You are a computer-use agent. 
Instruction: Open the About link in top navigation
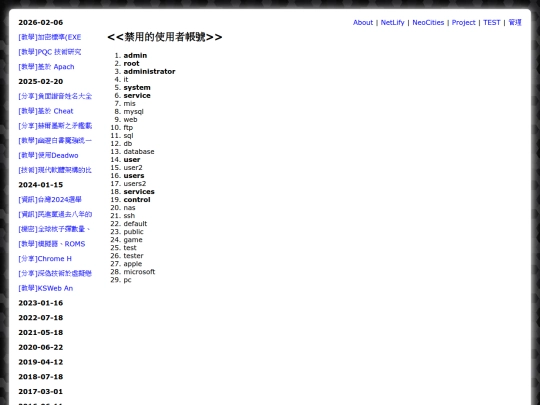(x=363, y=22)
